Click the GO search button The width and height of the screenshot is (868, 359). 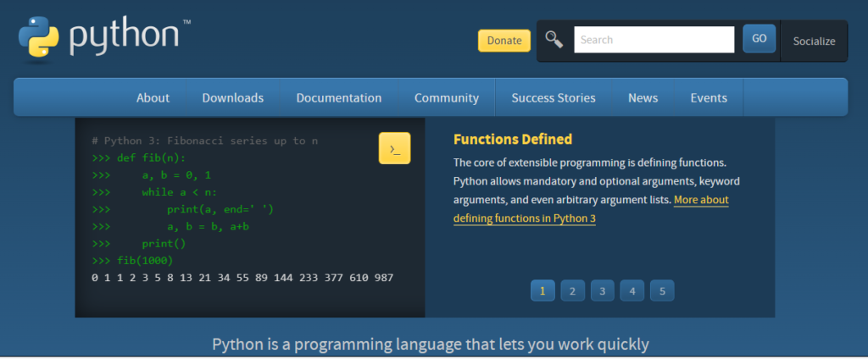(759, 39)
